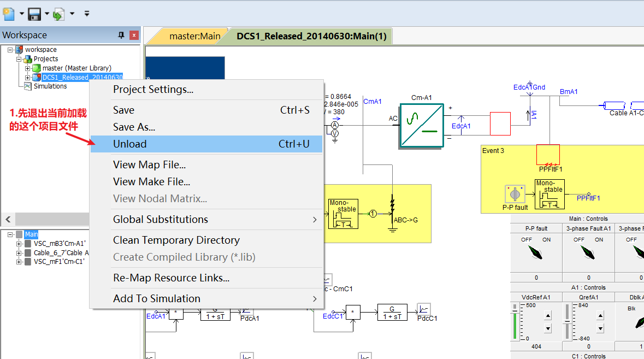Switch to the master:Main tab
Viewport: 644px width, 359px height.
tap(194, 36)
